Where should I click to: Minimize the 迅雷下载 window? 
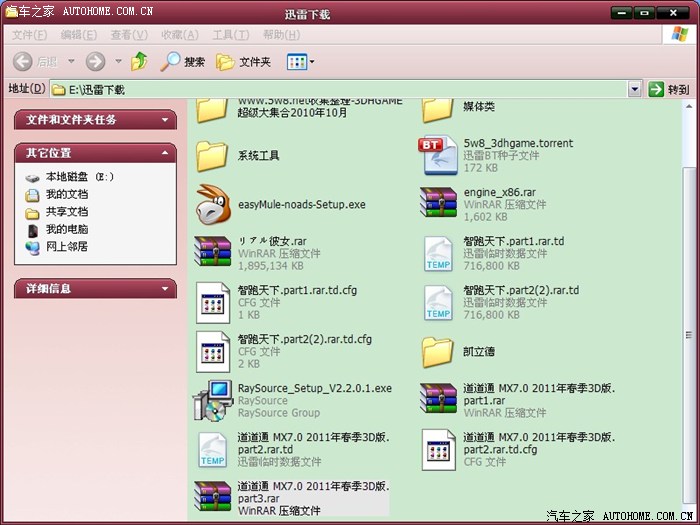(x=621, y=12)
